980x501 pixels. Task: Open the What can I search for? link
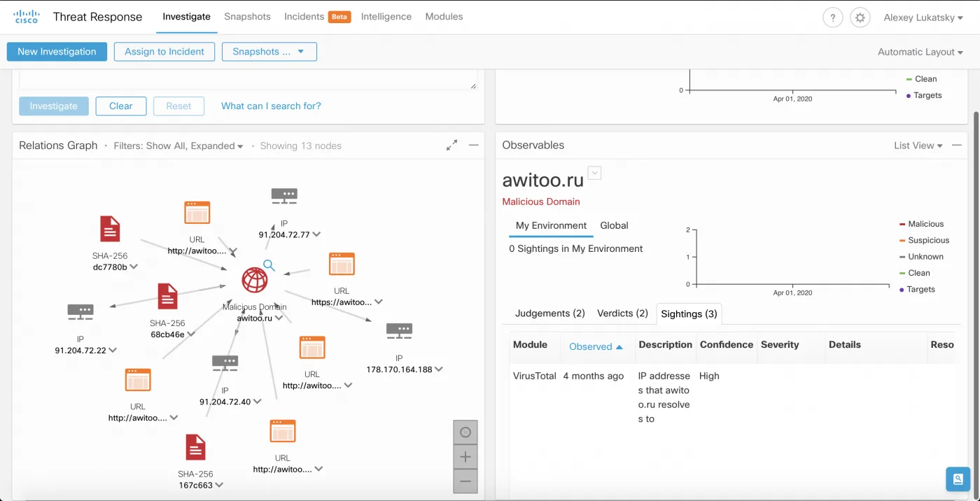pos(271,106)
